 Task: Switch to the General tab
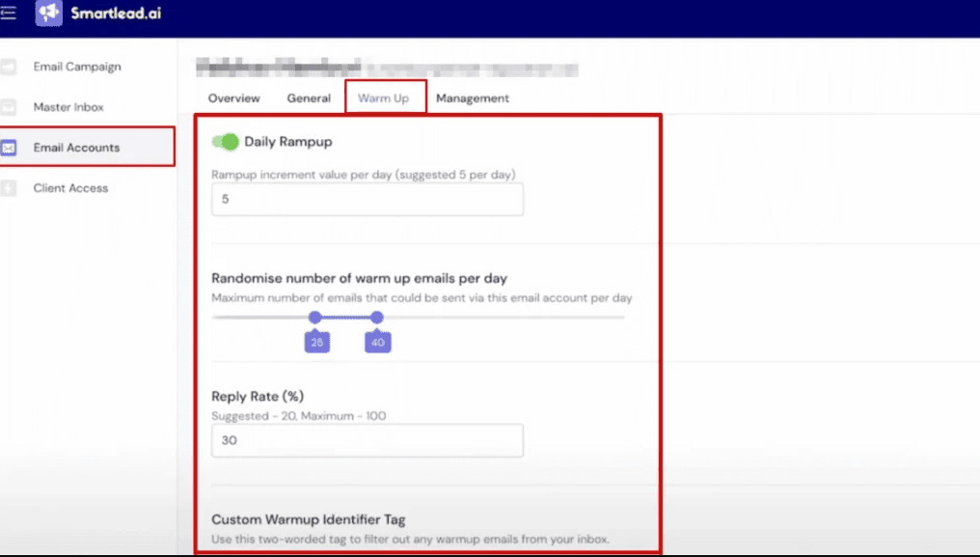[x=309, y=97]
